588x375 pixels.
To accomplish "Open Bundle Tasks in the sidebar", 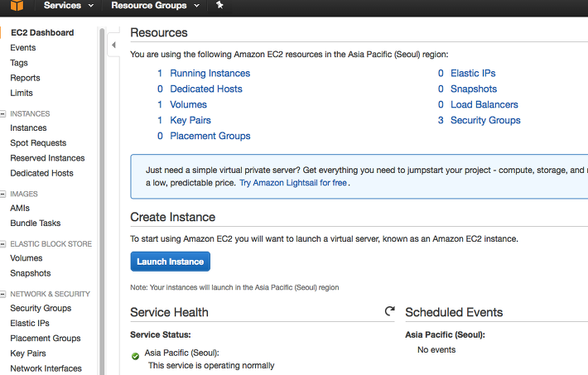I will [36, 224].
